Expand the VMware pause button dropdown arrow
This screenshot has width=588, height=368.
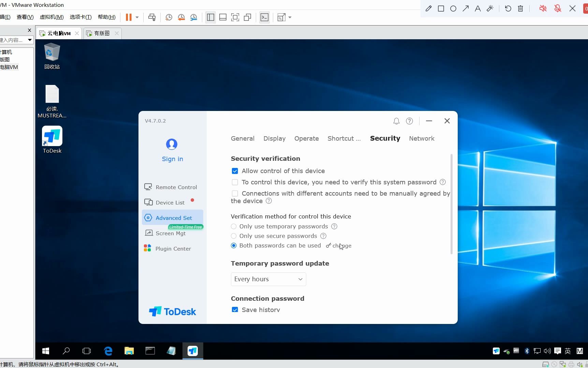(x=137, y=17)
